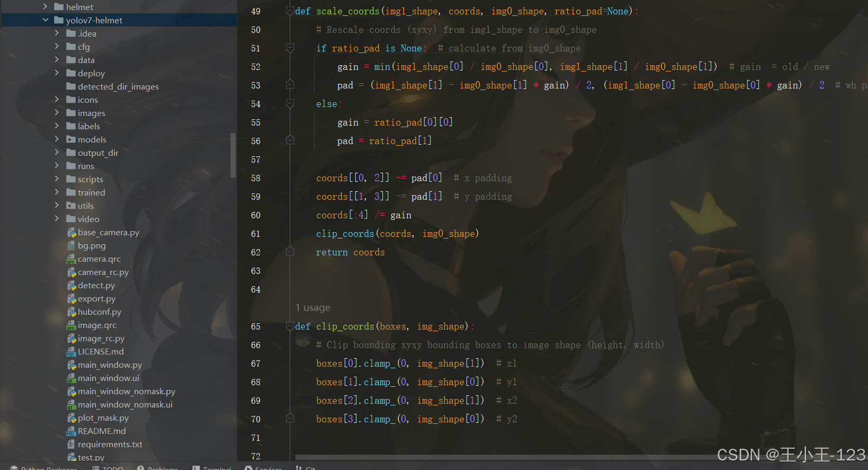This screenshot has width=868, height=470.
Task: Click the README.md markdown file icon
Action: click(71, 431)
